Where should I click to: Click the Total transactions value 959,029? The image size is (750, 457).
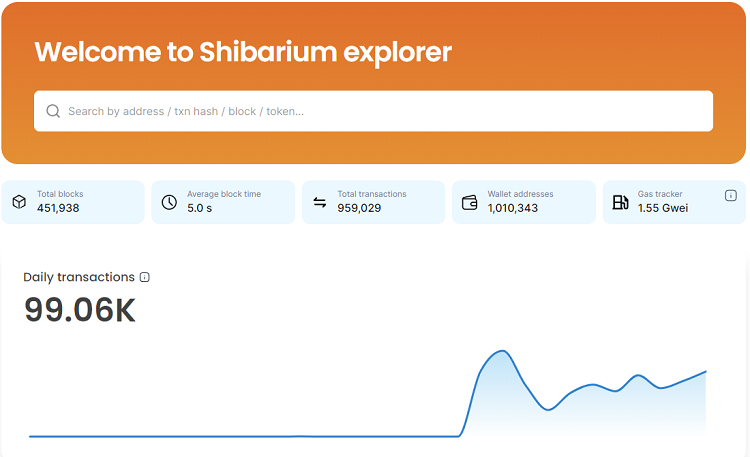359,208
